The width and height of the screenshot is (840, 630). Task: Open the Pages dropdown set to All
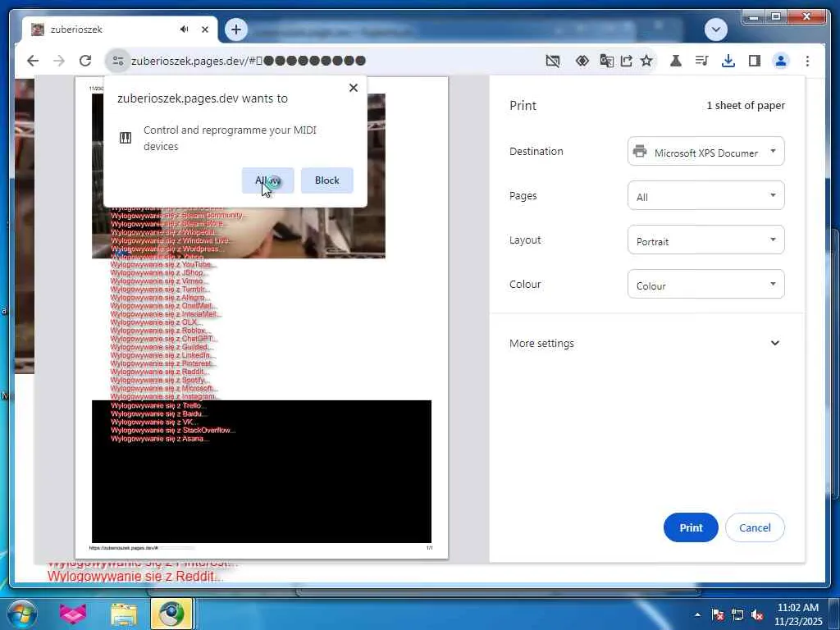point(705,196)
